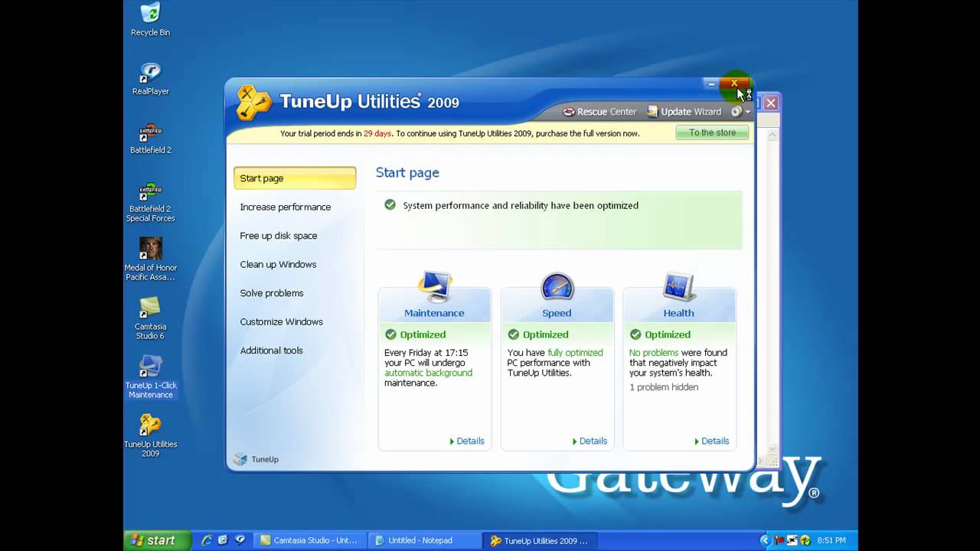980x551 pixels.
Task: Close the window behind TuneUp
Action: [x=771, y=103]
